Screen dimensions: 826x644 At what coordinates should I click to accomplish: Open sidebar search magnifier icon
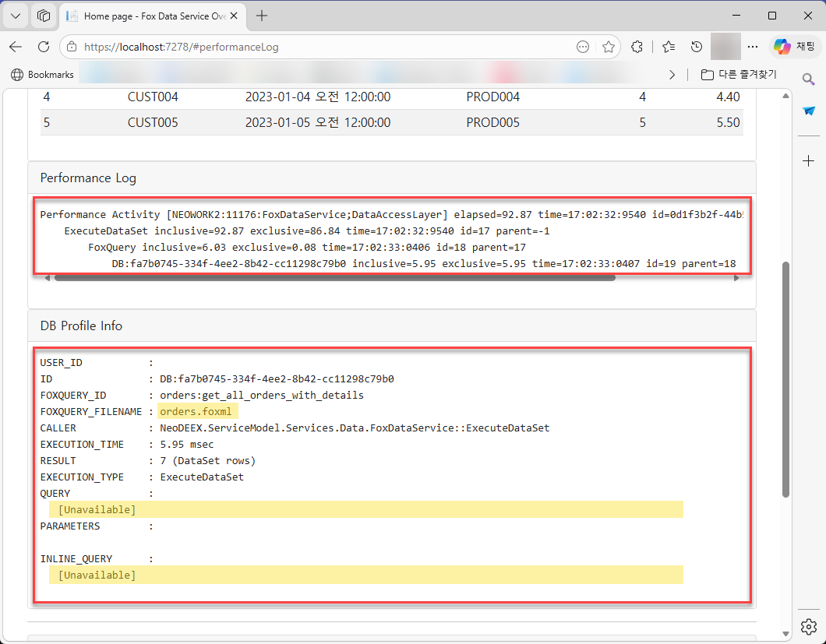click(x=809, y=79)
